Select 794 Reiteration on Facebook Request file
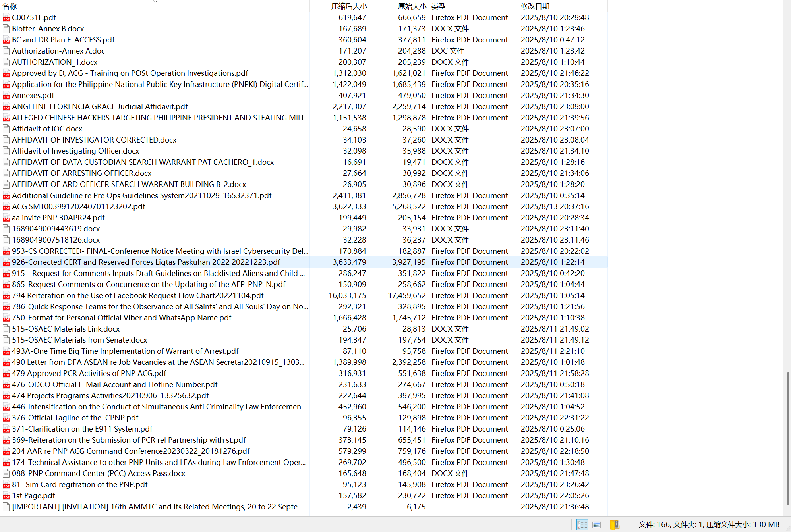791x532 pixels. tap(137, 296)
